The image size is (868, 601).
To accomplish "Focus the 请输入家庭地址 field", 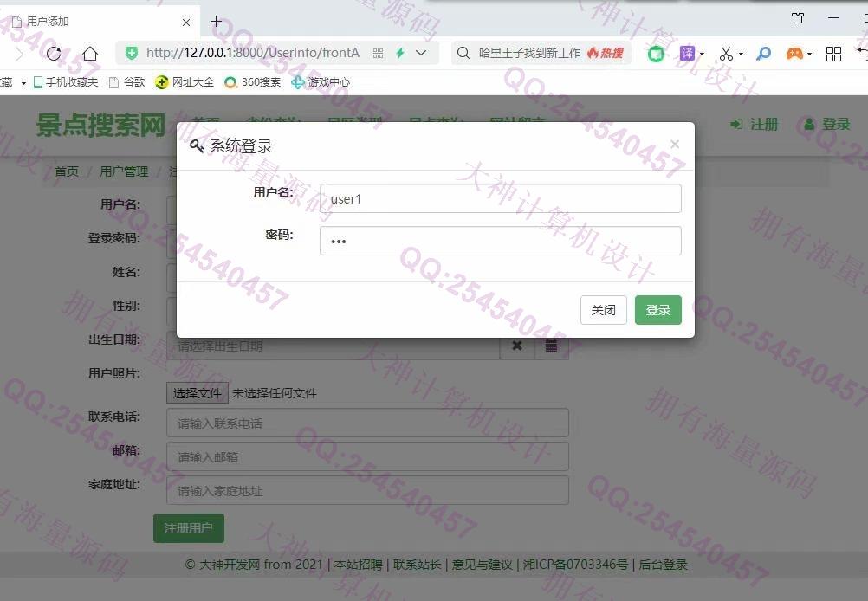I will coord(367,491).
